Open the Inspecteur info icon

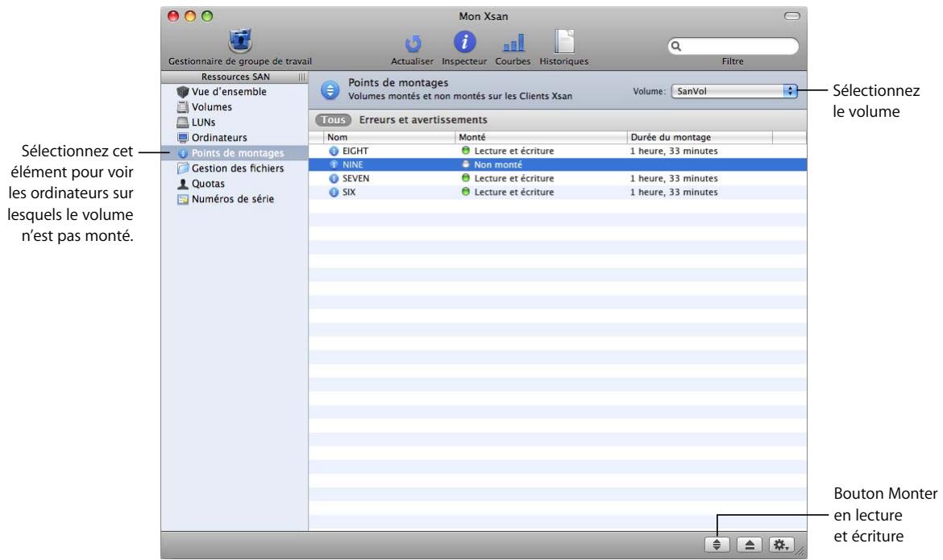click(x=464, y=42)
